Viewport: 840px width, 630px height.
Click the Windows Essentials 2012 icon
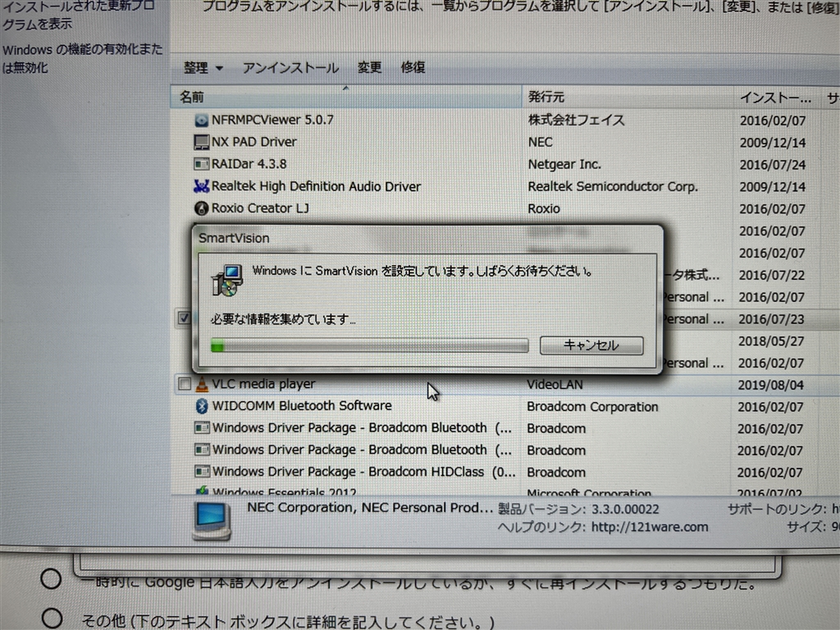pyautogui.click(x=202, y=491)
